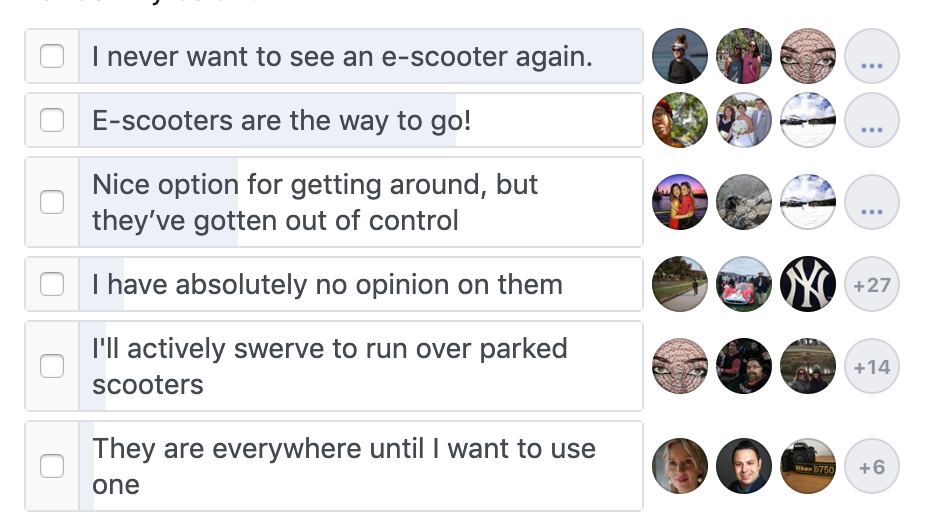
Task: Click the New York Yankees logo avatar
Action: pyautogui.click(x=807, y=284)
